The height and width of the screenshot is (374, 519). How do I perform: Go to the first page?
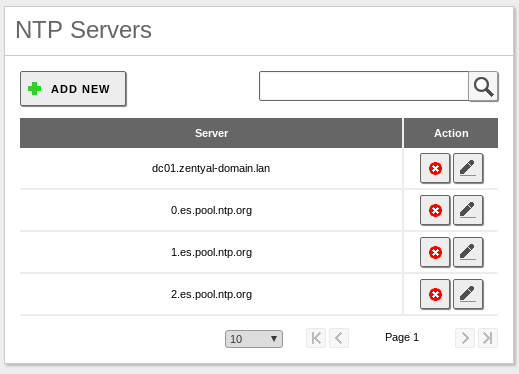316,338
